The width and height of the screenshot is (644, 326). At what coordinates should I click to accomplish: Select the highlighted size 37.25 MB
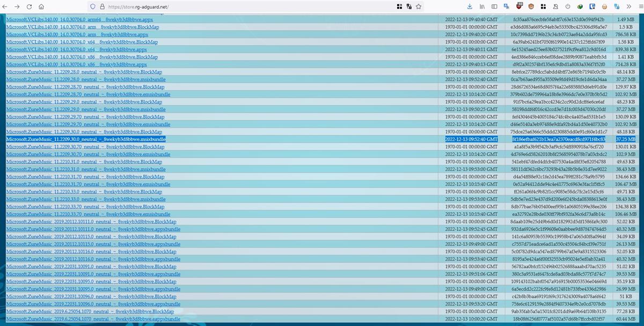click(626, 139)
